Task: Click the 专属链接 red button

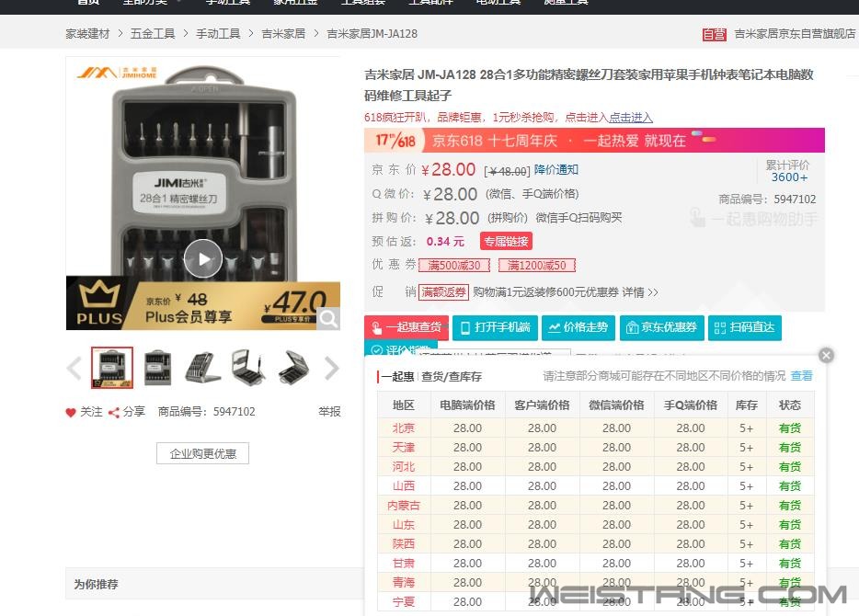Action: point(506,242)
